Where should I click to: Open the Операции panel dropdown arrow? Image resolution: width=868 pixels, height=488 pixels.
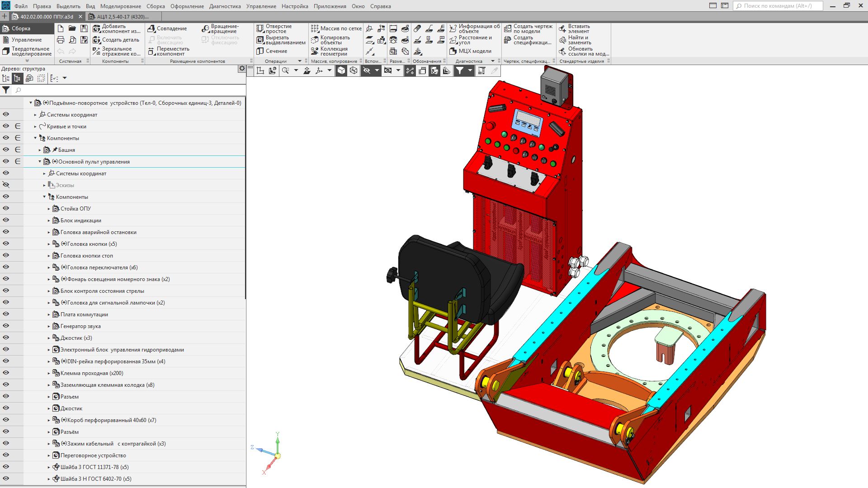tap(299, 61)
